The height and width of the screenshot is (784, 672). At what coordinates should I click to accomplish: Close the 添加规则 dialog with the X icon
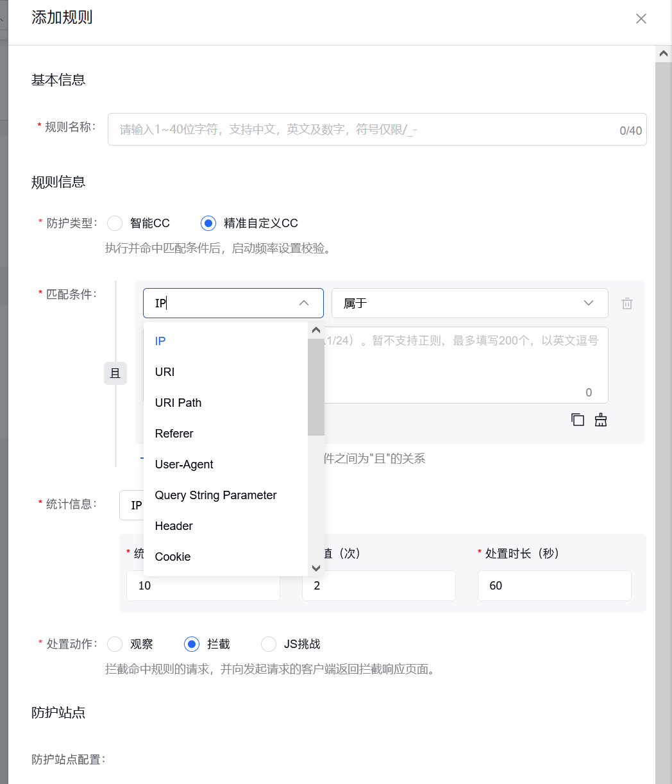click(x=641, y=18)
